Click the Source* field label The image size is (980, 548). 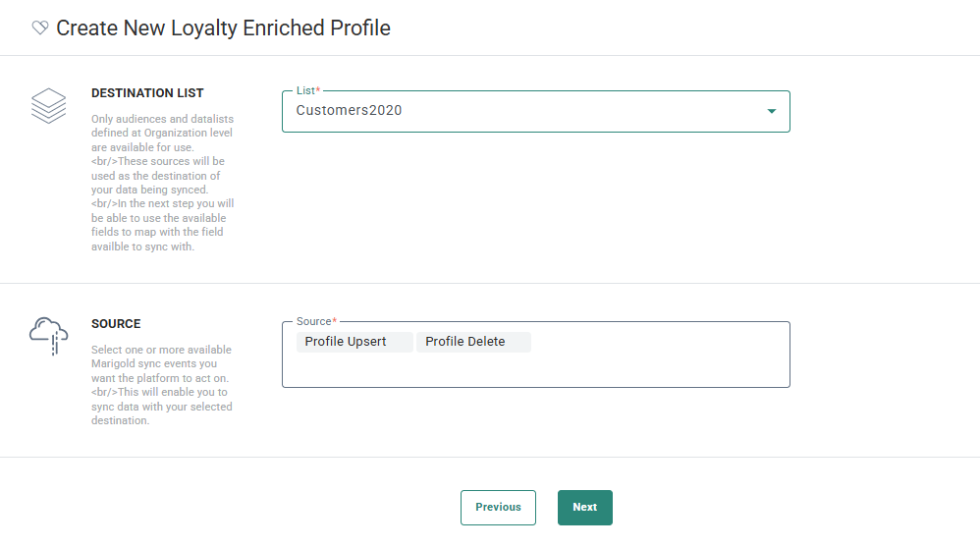pyautogui.click(x=316, y=321)
